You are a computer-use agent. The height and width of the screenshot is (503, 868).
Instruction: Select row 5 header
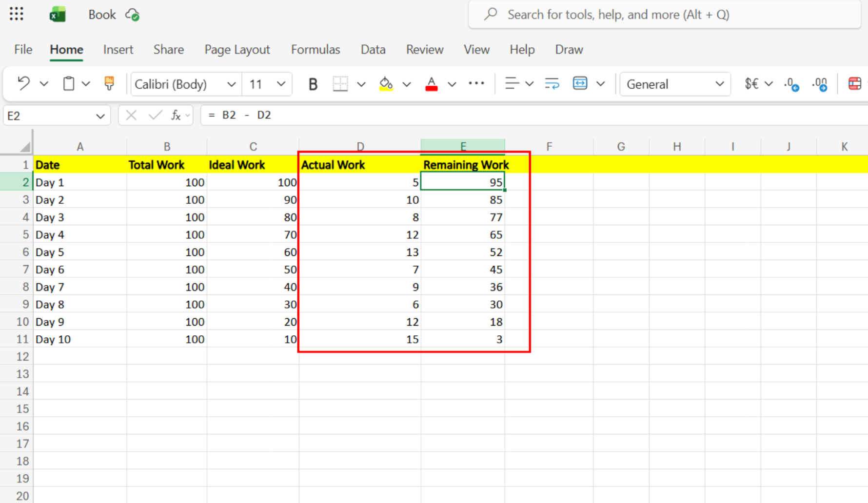tap(17, 234)
